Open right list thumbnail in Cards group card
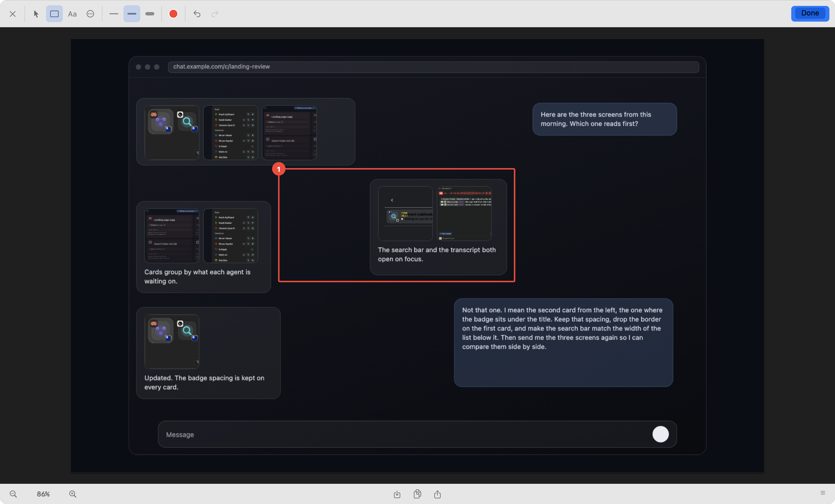The height and width of the screenshot is (504, 835). [230, 235]
